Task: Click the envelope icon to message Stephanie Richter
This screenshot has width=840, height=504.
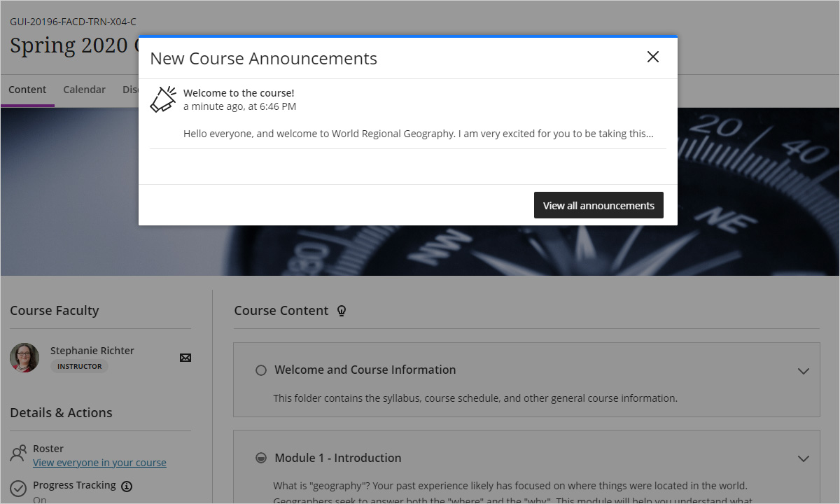Action: (x=185, y=358)
